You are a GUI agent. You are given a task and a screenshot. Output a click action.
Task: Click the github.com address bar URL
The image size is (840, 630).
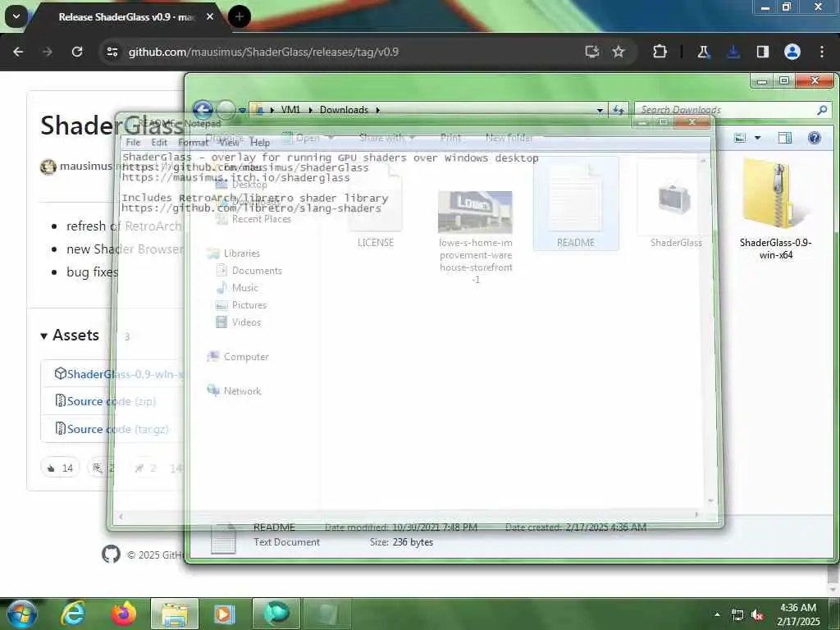(x=263, y=52)
